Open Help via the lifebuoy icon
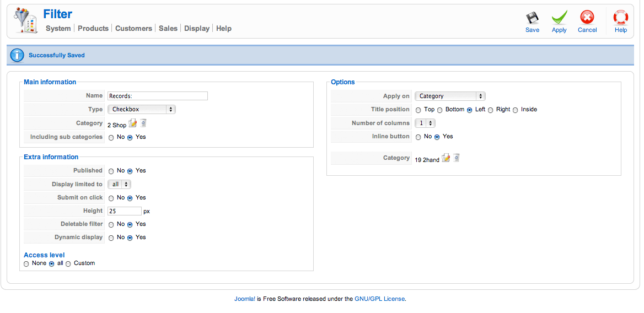 [x=621, y=18]
